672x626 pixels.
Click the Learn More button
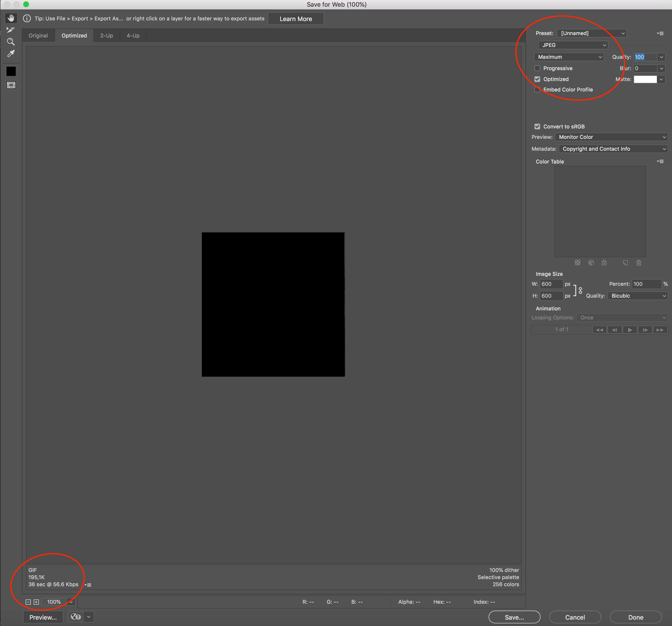(295, 19)
